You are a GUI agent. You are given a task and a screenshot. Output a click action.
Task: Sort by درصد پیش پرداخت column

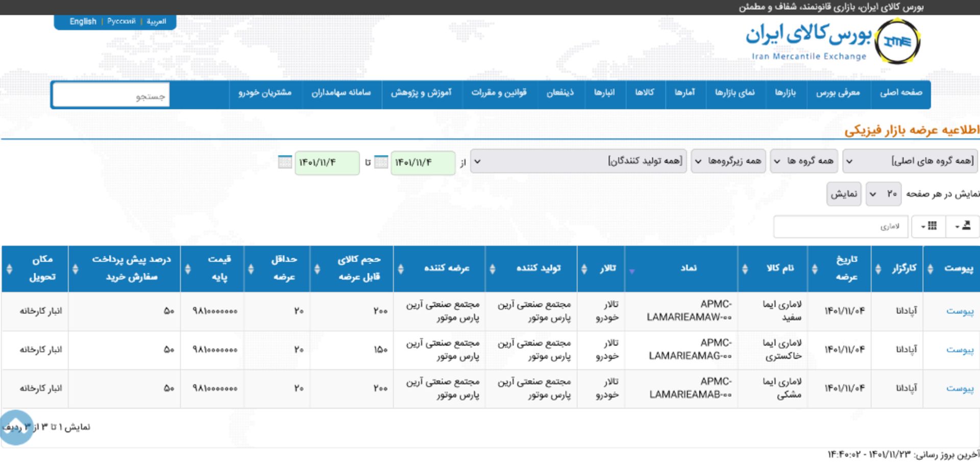point(76,269)
